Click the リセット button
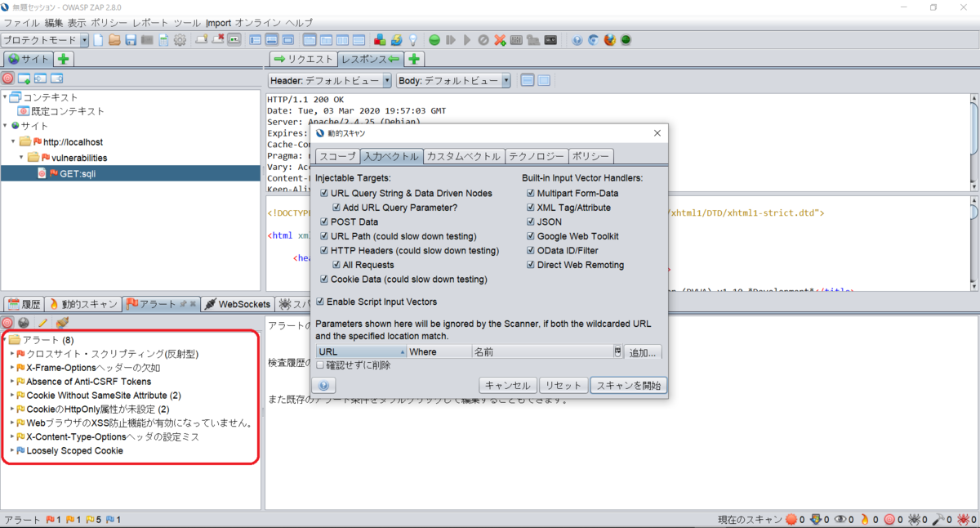This screenshot has width=980, height=528. point(563,385)
